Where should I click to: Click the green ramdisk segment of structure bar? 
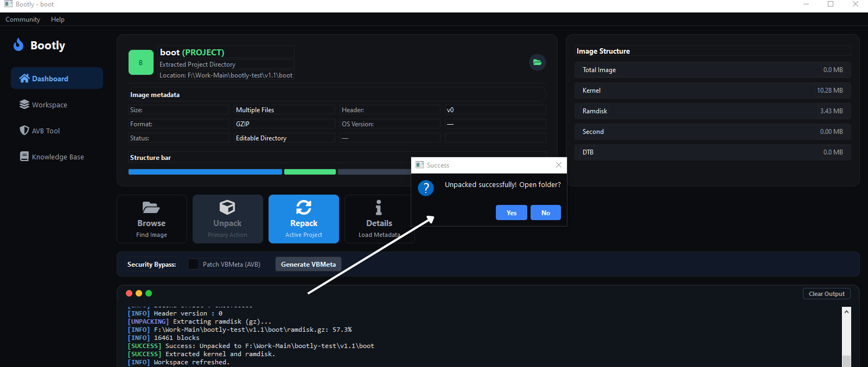(x=310, y=172)
